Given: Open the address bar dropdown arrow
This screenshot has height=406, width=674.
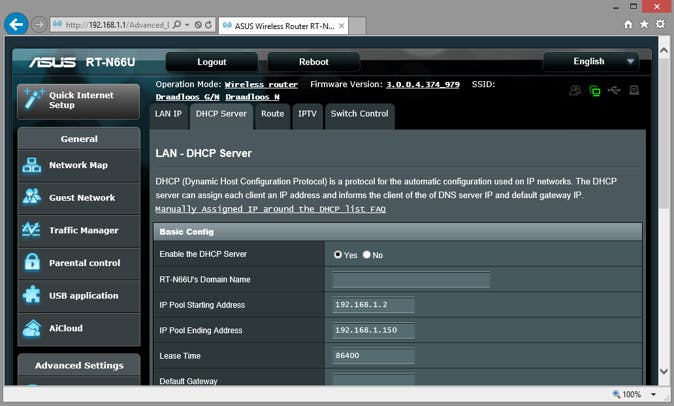Looking at the screenshot, I should pyautogui.click(x=187, y=25).
